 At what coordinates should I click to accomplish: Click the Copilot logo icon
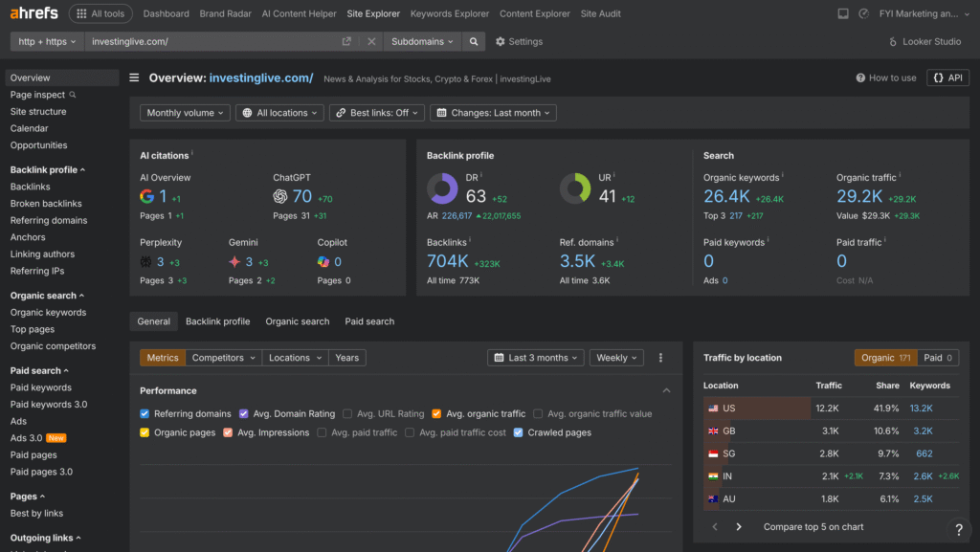(x=323, y=261)
